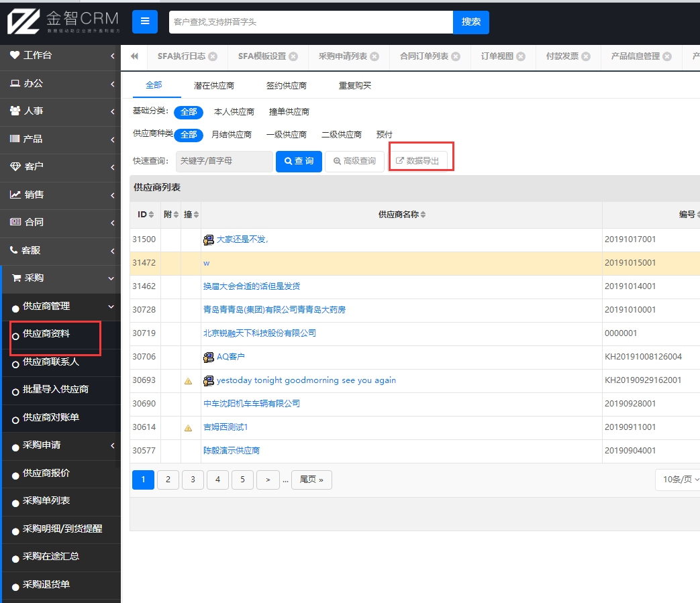Viewport: 700px width, 603px height.
Task: Select the 全部 top tab
Action: (154, 85)
